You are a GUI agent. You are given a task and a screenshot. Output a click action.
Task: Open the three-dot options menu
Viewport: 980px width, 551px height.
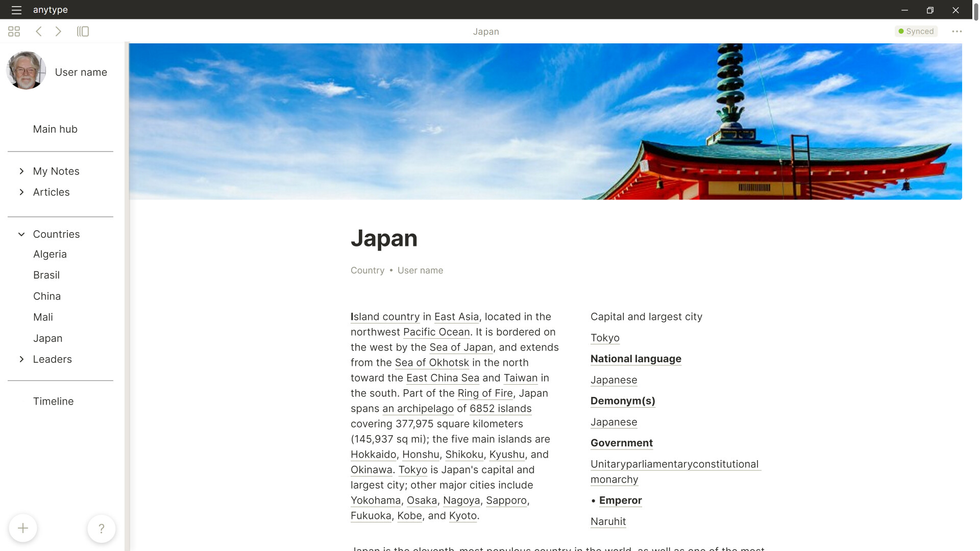(x=957, y=31)
